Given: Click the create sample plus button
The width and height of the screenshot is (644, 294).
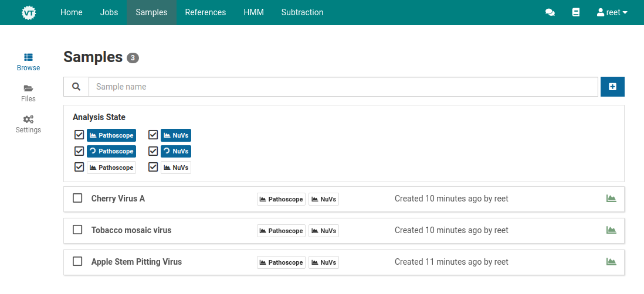Looking at the screenshot, I should point(612,87).
